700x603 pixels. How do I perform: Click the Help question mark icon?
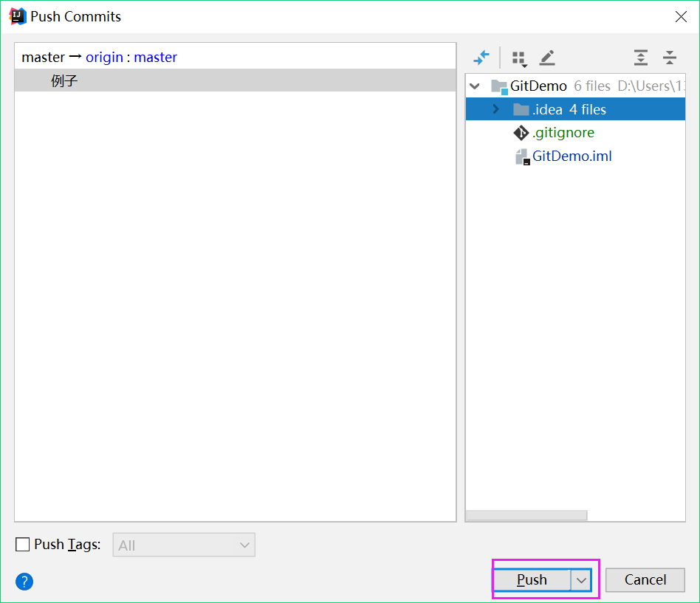click(24, 582)
